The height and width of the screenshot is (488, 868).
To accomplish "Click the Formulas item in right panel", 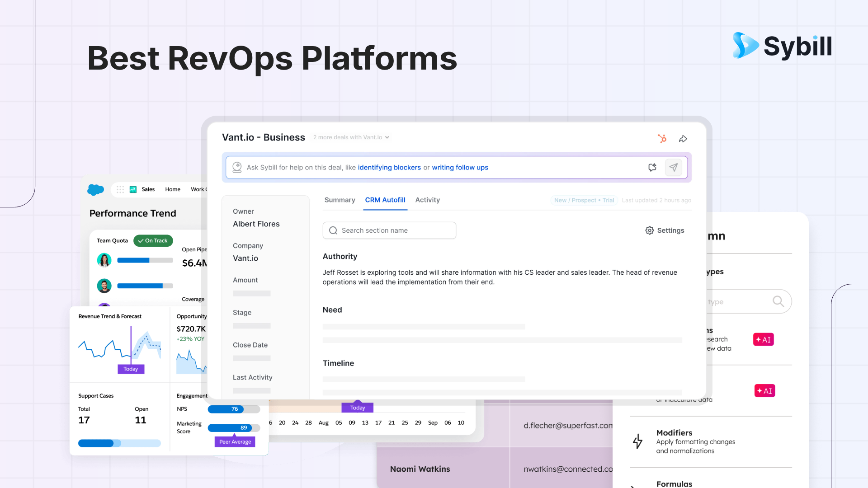I will (x=674, y=484).
